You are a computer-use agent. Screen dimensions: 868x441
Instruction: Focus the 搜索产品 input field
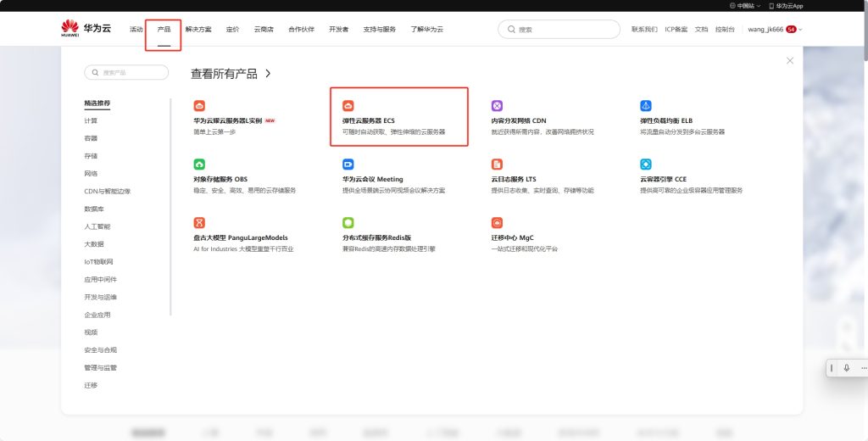(x=126, y=73)
